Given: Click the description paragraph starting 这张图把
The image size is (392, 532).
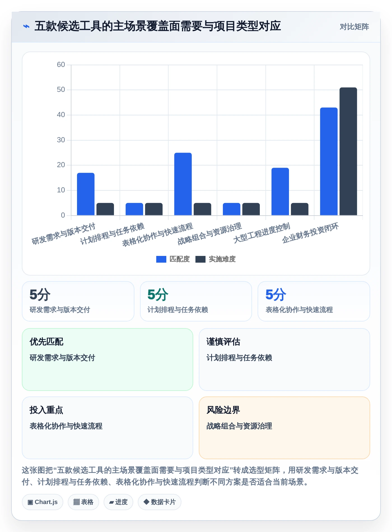Looking at the screenshot, I should point(190,476).
